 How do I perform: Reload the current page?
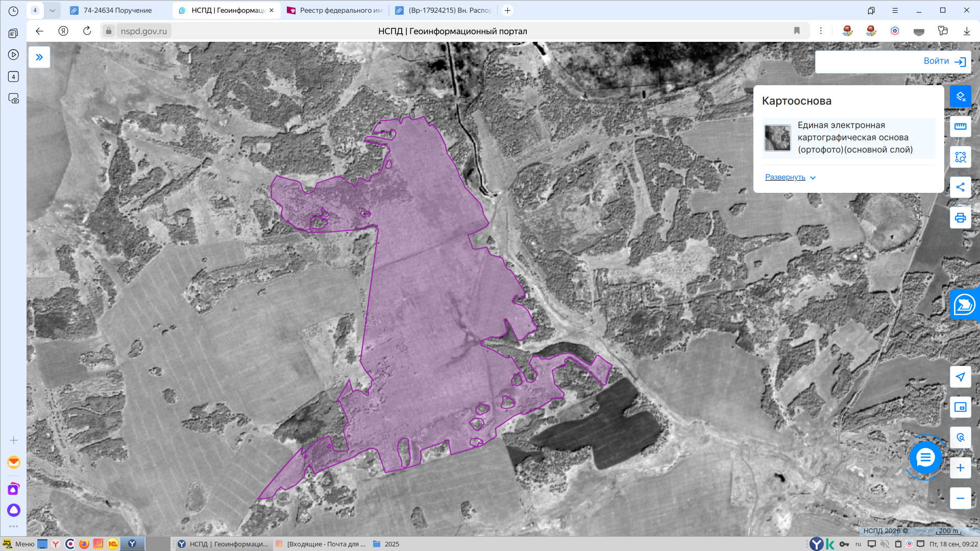click(x=87, y=31)
